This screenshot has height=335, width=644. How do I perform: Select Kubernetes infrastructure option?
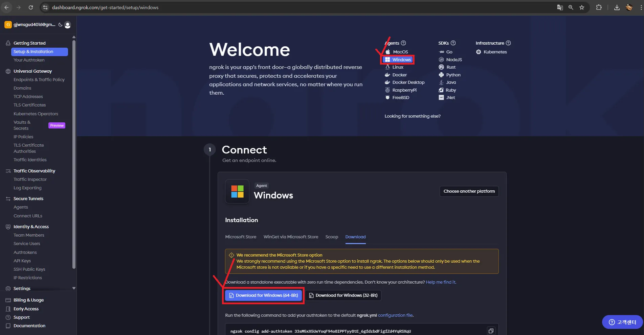(491, 52)
